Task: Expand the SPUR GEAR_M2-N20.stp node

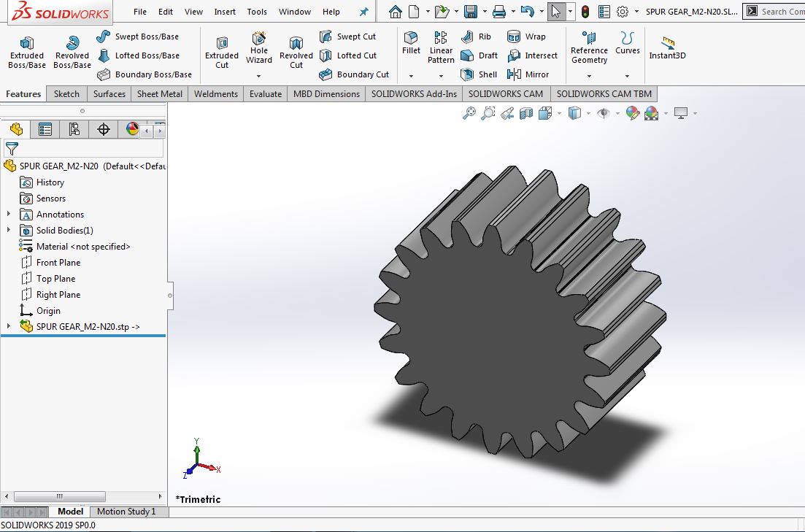Action: coord(8,326)
